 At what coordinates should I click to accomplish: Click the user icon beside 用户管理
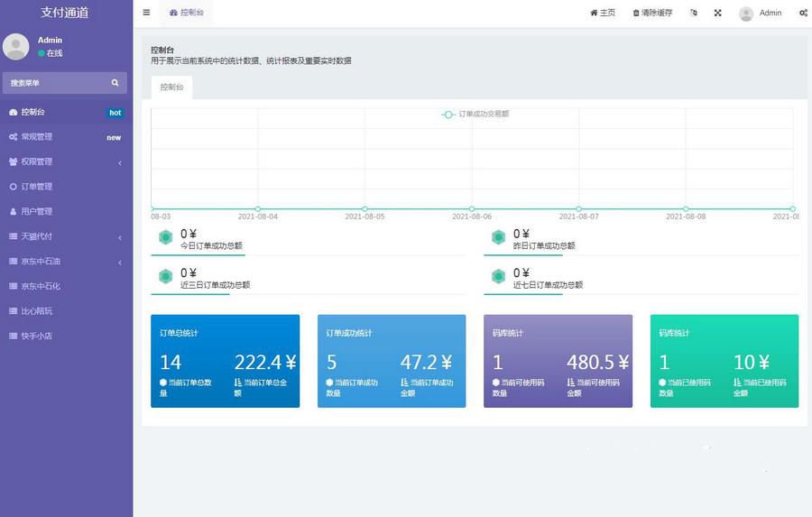coord(13,211)
